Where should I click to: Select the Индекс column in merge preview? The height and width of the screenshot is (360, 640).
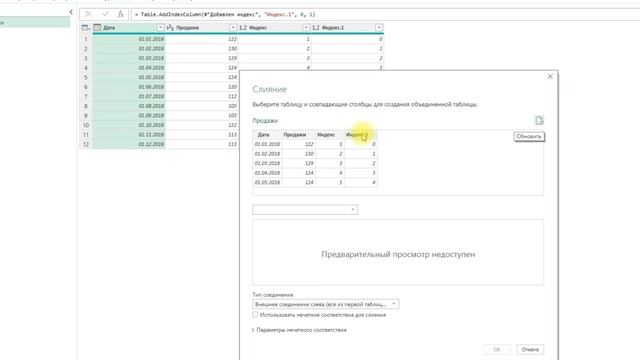tap(330, 135)
